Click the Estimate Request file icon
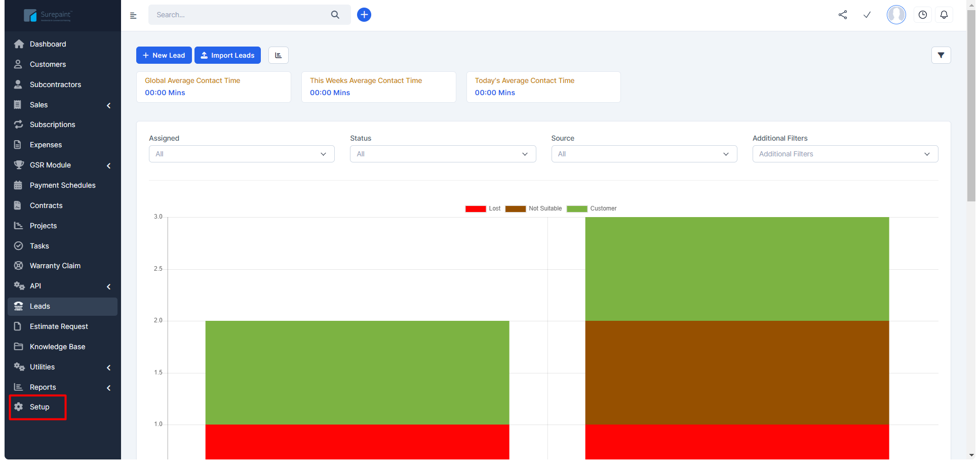 [x=18, y=326]
